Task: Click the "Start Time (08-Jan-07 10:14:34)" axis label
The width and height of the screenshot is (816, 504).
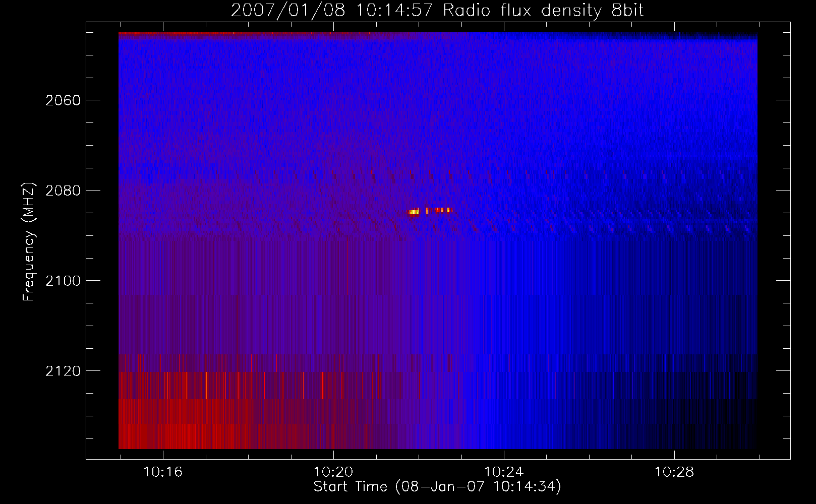Action: 437,486
